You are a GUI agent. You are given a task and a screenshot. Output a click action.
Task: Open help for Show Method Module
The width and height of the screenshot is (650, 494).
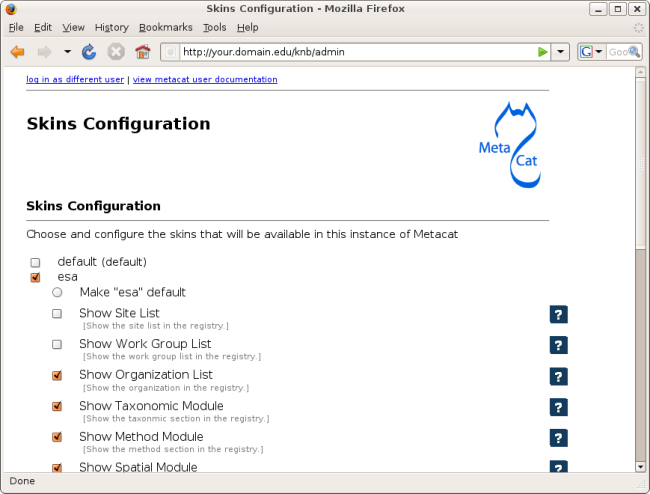tap(559, 438)
